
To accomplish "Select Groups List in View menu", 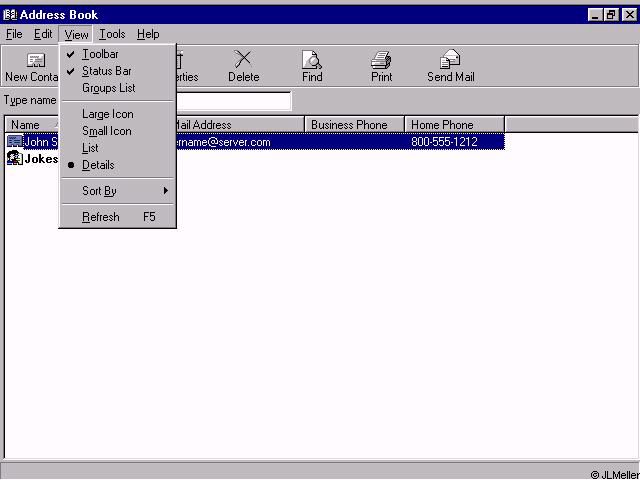I will click(108, 88).
